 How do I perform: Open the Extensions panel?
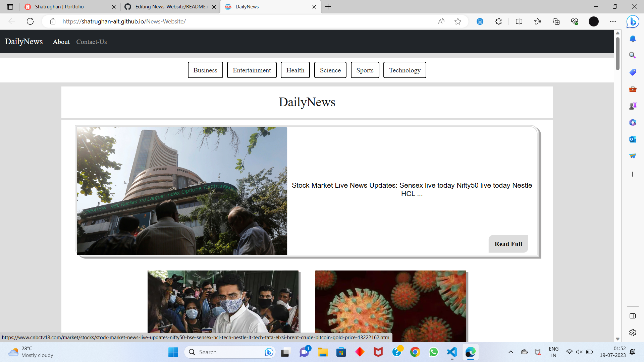point(498,21)
